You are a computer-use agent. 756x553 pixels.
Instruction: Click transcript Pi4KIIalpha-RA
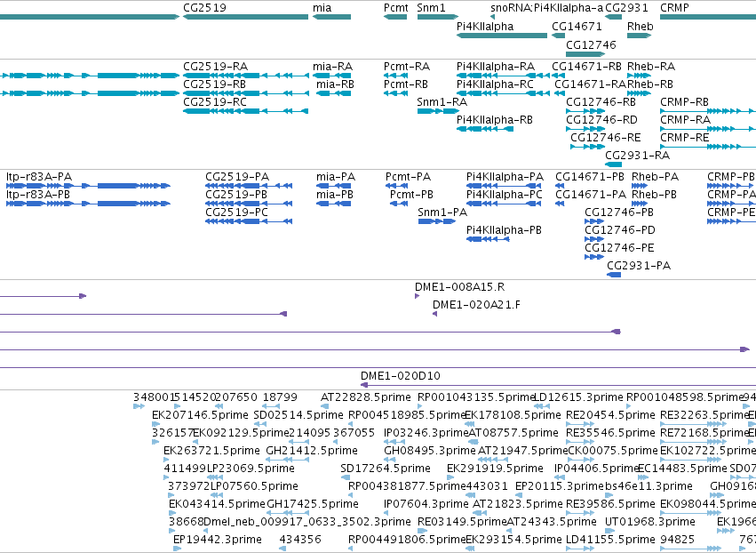[x=503, y=76]
